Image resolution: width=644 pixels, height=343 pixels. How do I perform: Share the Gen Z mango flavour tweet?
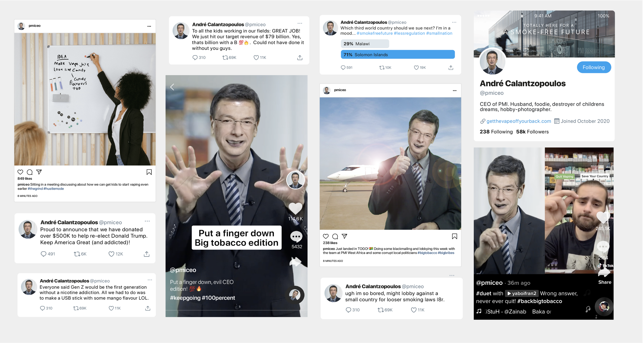(148, 308)
